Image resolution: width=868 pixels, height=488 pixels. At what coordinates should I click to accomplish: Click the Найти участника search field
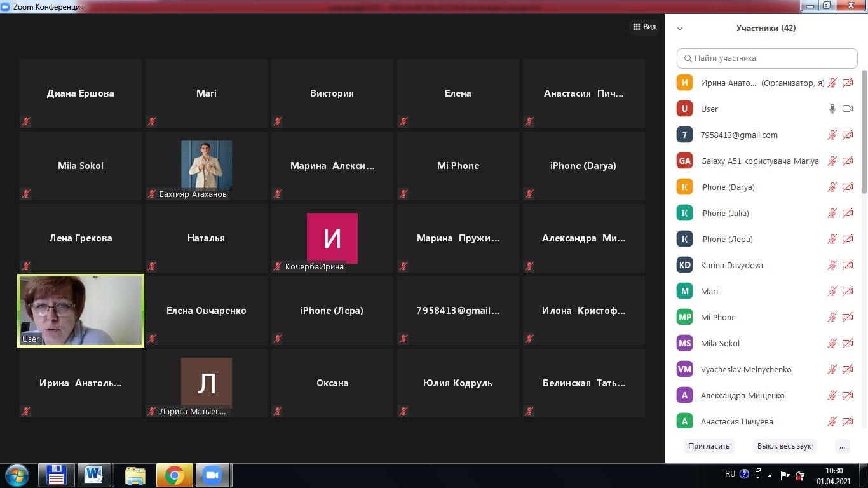point(767,58)
